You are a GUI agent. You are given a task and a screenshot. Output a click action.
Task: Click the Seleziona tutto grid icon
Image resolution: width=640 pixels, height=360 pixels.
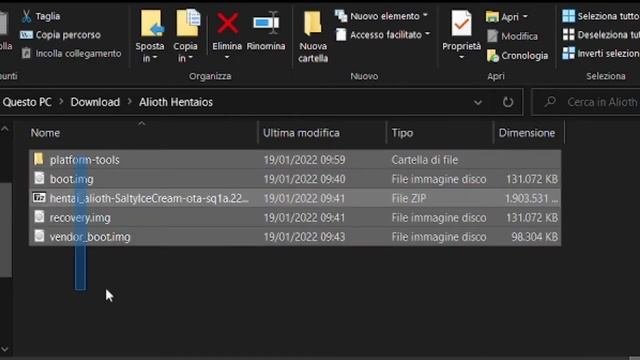[x=568, y=16]
